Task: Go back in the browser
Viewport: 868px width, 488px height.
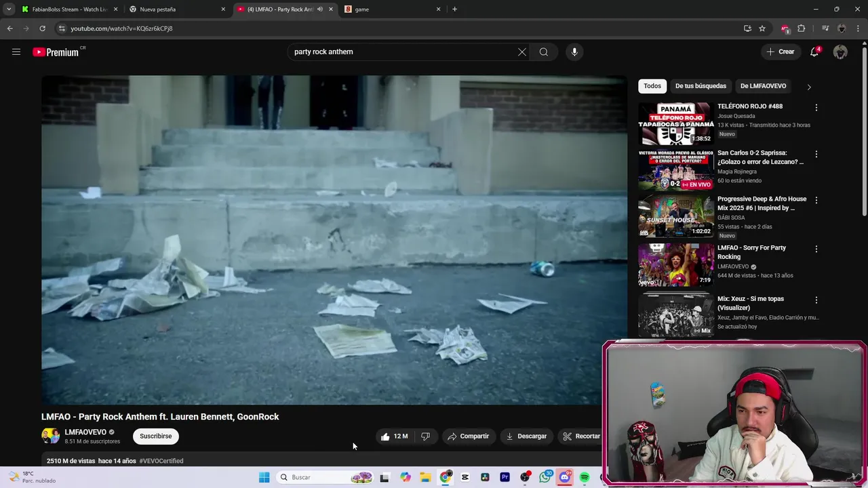Action: tap(9, 28)
